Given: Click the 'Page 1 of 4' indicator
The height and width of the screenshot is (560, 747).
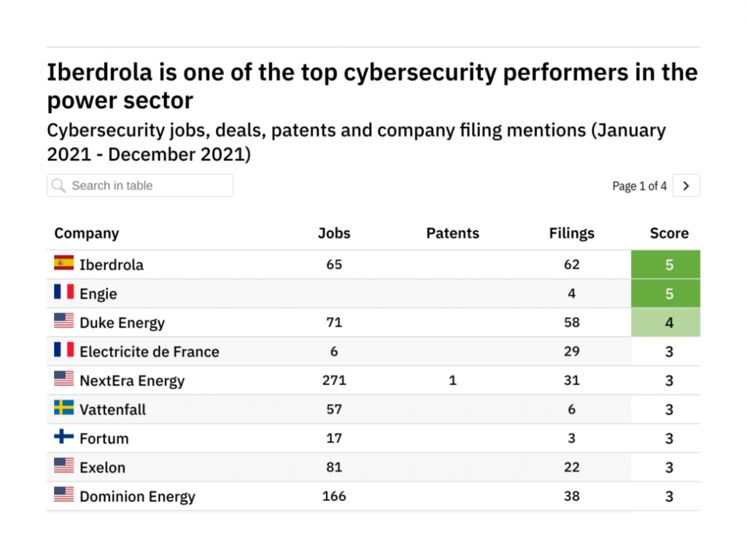Looking at the screenshot, I should coord(639,187).
